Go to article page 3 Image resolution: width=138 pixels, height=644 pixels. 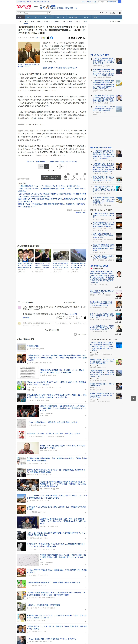click(x=57, y=166)
